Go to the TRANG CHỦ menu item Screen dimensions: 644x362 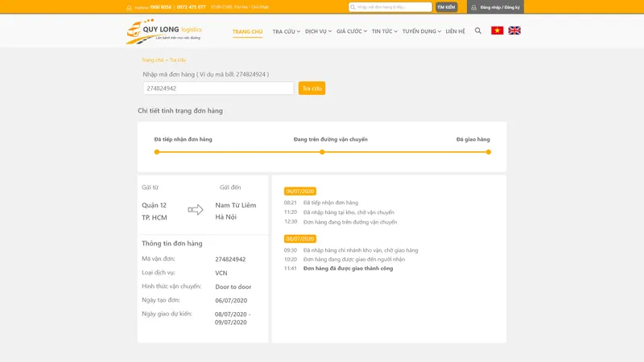point(247,31)
